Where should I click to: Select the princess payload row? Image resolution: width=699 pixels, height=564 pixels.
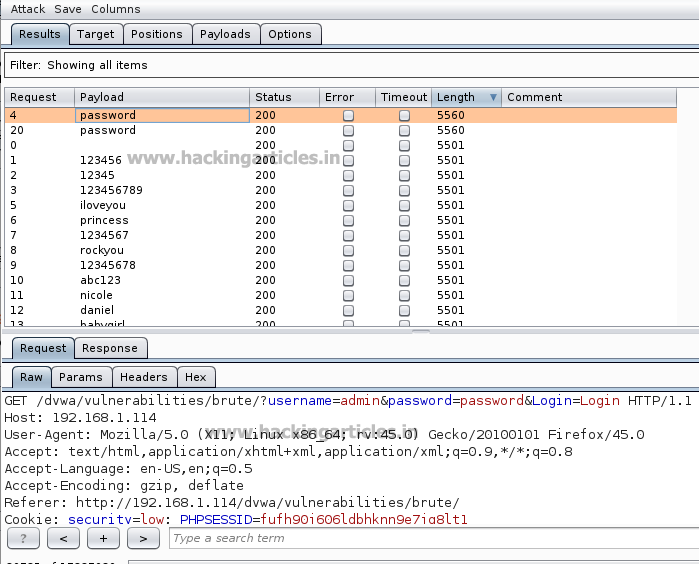point(341,220)
